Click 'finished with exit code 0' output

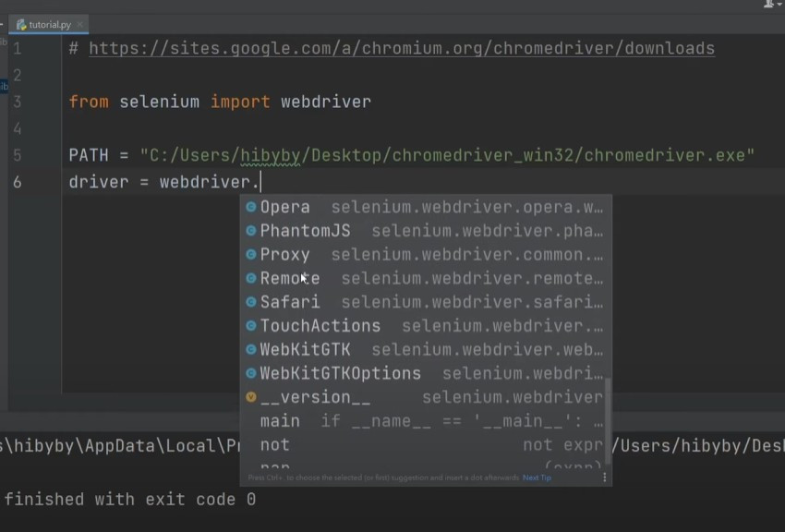click(130, 500)
